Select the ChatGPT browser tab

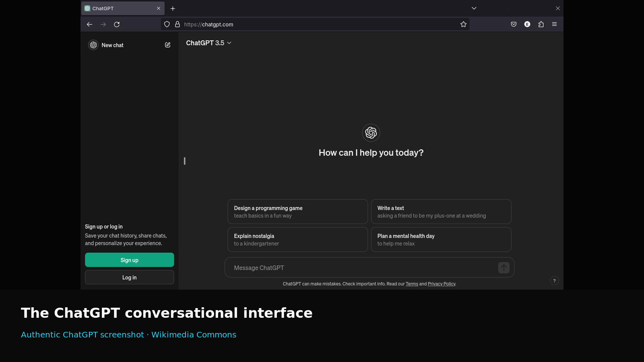point(123,8)
